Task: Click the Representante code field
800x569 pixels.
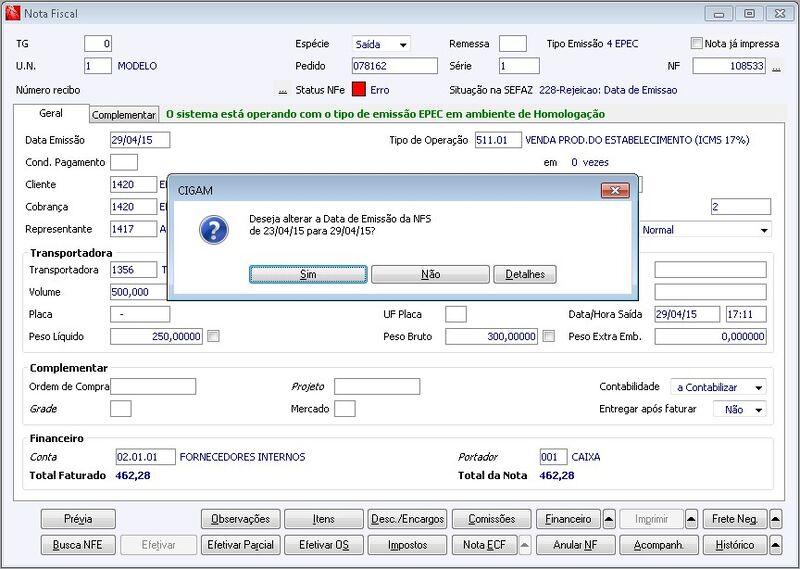Action: pos(133,229)
